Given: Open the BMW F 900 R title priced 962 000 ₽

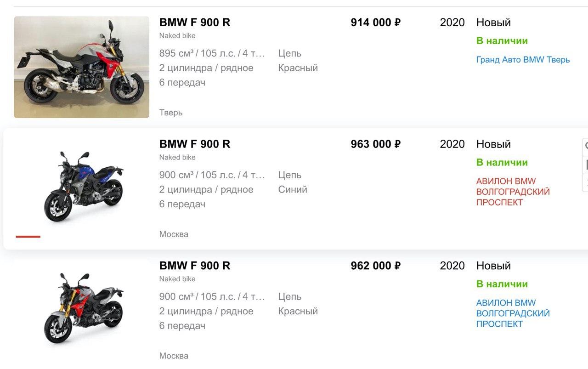Looking at the screenshot, I should (195, 266).
